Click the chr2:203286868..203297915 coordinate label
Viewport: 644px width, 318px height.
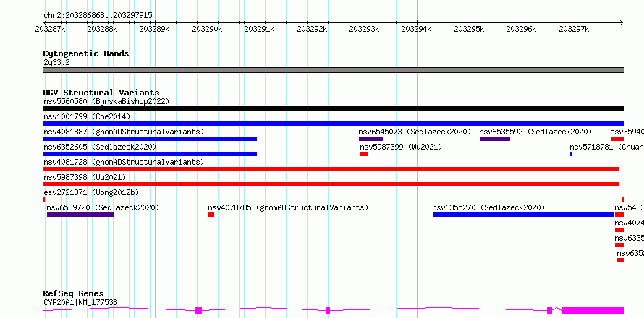[x=98, y=16]
